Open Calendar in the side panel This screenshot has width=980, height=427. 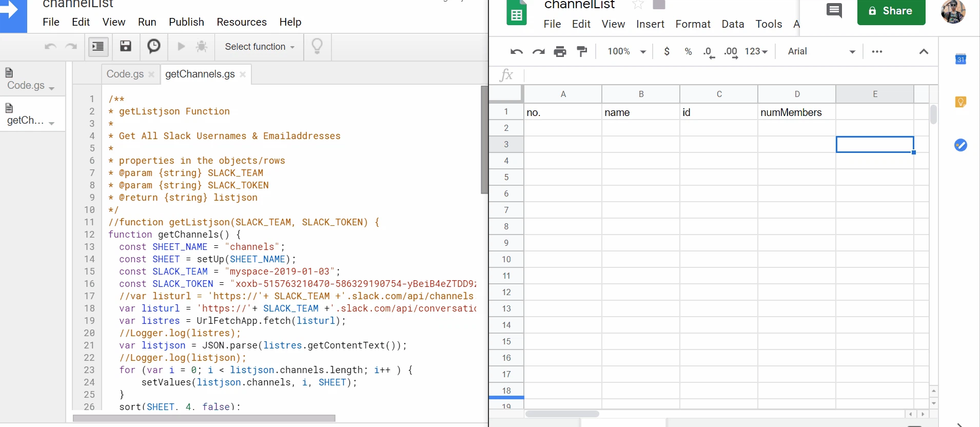[x=961, y=59]
